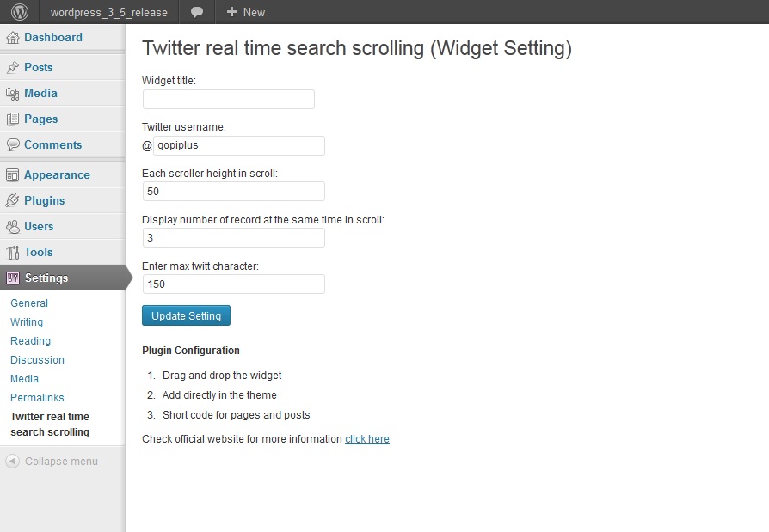Select the Enter max twitt character field
This screenshot has height=532, width=769.
tap(233, 284)
